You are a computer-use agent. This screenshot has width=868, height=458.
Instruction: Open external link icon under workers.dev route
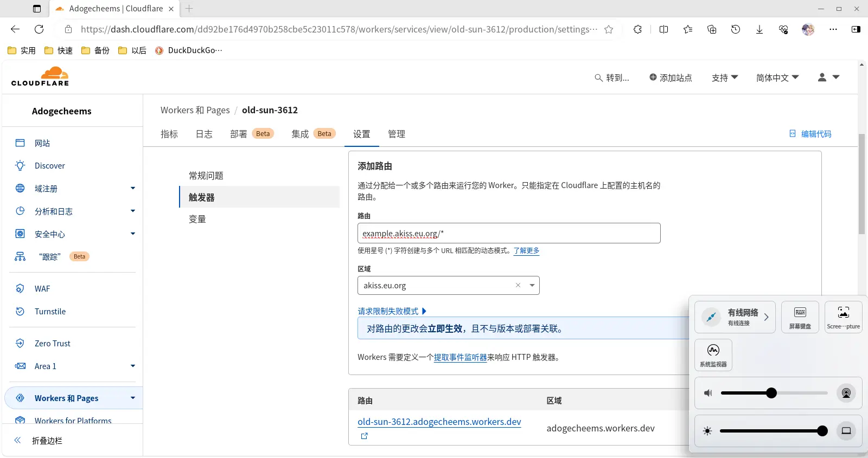pos(365,436)
